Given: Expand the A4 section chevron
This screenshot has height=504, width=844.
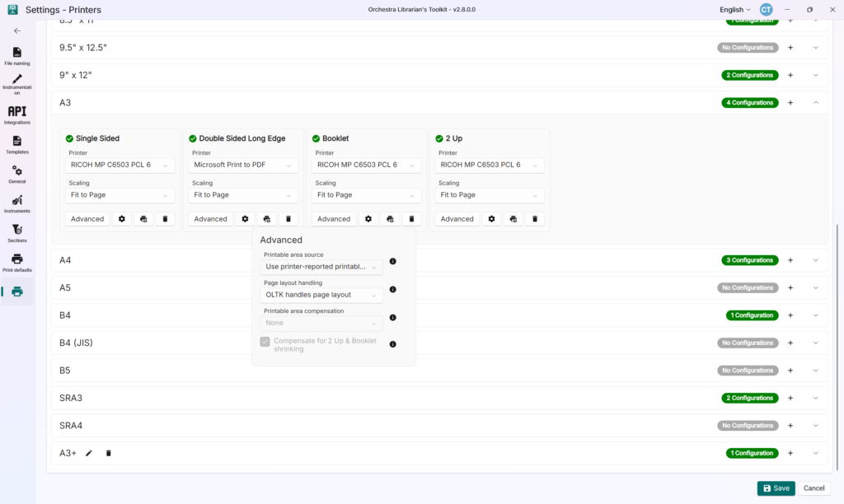Looking at the screenshot, I should (x=816, y=260).
